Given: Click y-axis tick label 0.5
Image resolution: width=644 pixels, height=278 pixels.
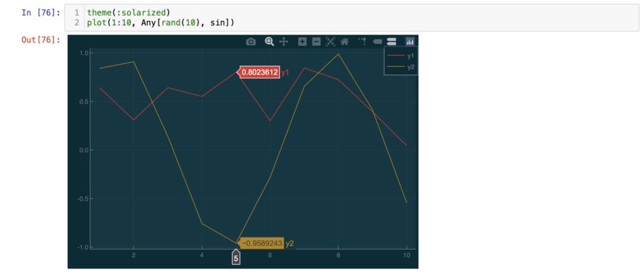Looking at the screenshot, I should 85,101.
